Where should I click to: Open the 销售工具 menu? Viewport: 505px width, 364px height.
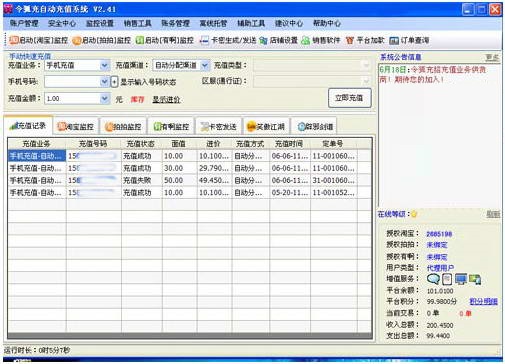(138, 23)
